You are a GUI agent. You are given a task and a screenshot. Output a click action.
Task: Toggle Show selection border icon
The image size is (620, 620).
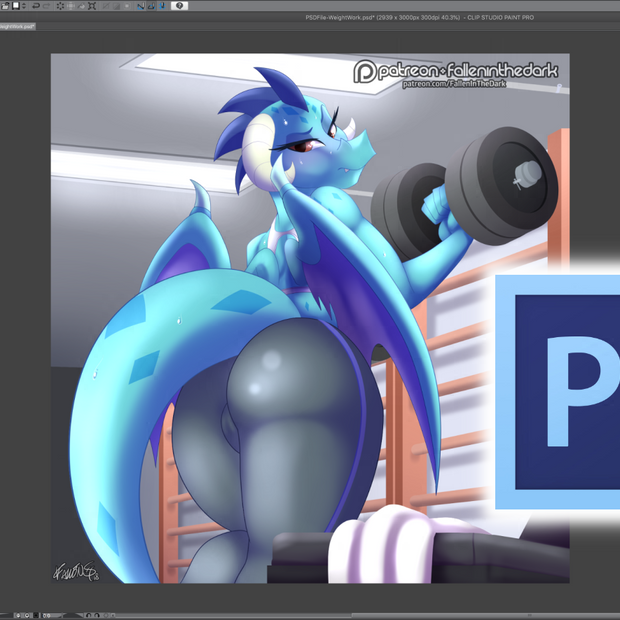click(x=127, y=6)
